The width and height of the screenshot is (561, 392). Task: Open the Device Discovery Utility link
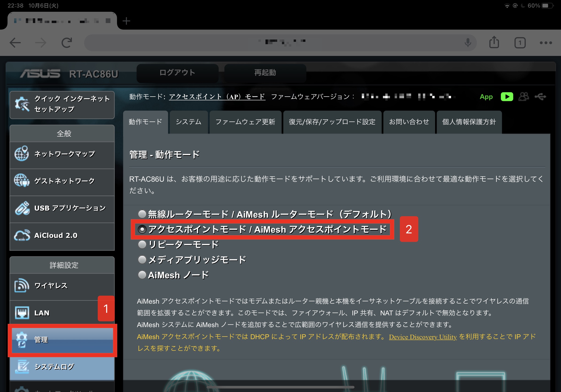click(423, 337)
